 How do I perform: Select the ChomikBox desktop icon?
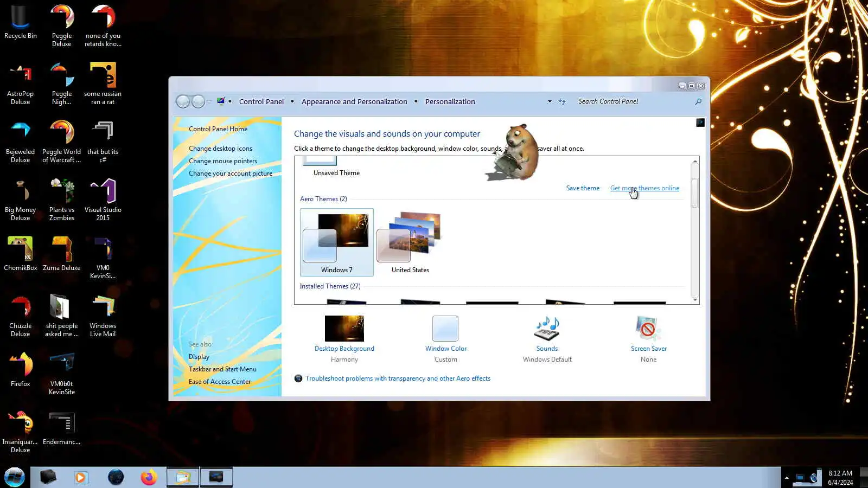[21, 254]
